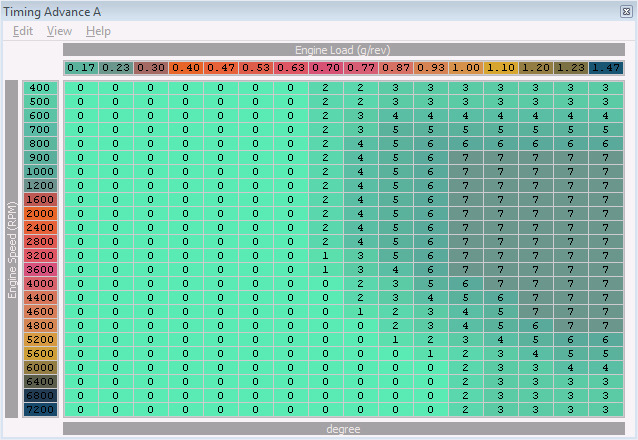This screenshot has height=440, width=638.
Task: Select cell at 5200 RPM and 0.87 load
Action: pos(395,339)
